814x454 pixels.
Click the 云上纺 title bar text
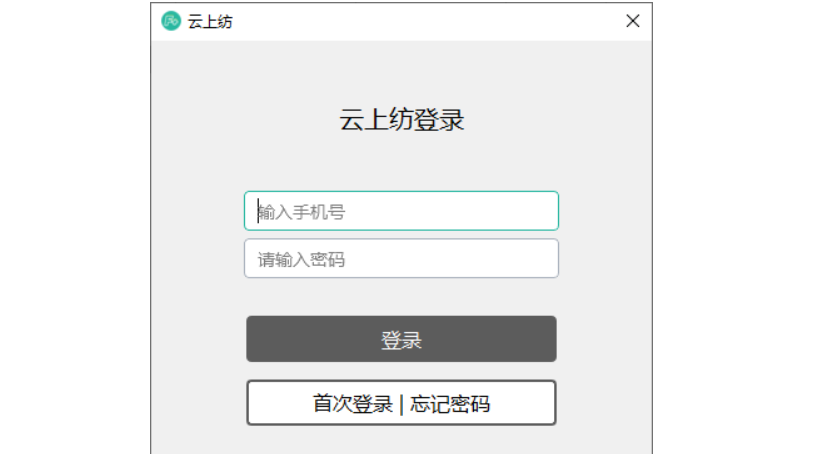(x=210, y=22)
